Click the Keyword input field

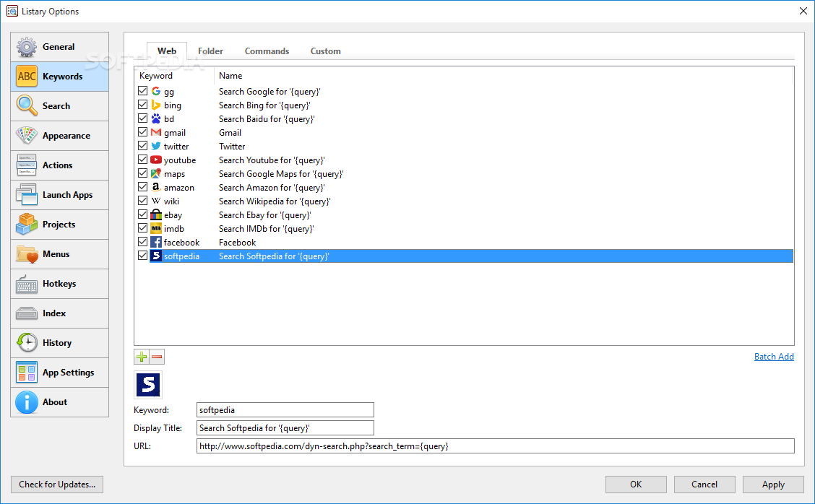[x=285, y=410]
